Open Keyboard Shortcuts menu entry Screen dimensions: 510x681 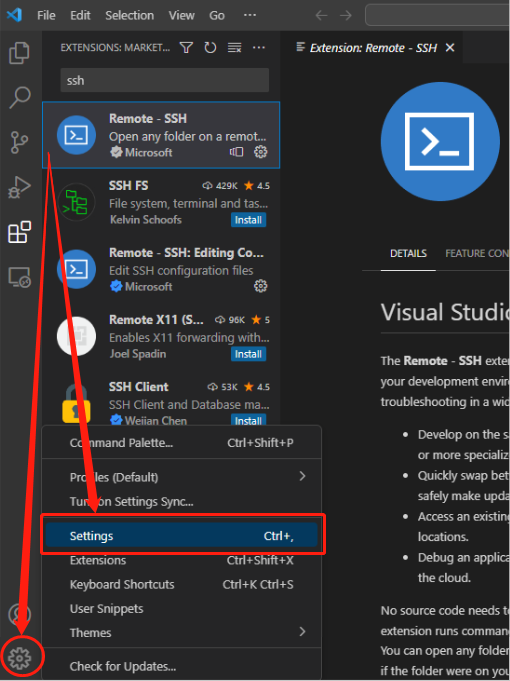[182, 584]
